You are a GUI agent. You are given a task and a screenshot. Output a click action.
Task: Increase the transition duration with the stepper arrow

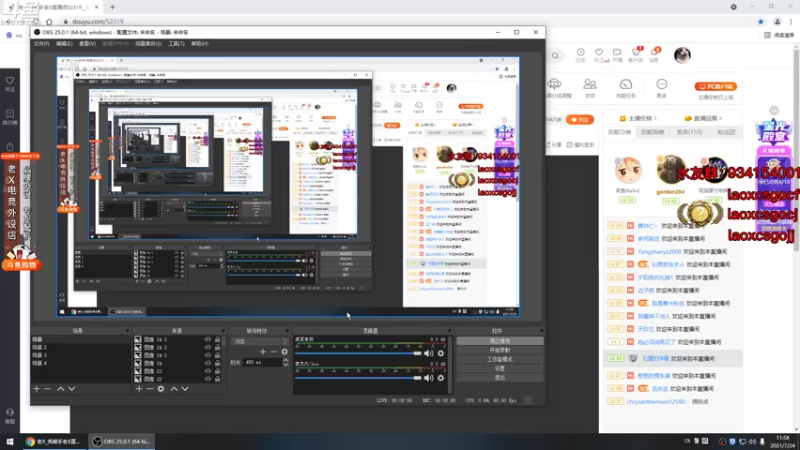pos(286,360)
